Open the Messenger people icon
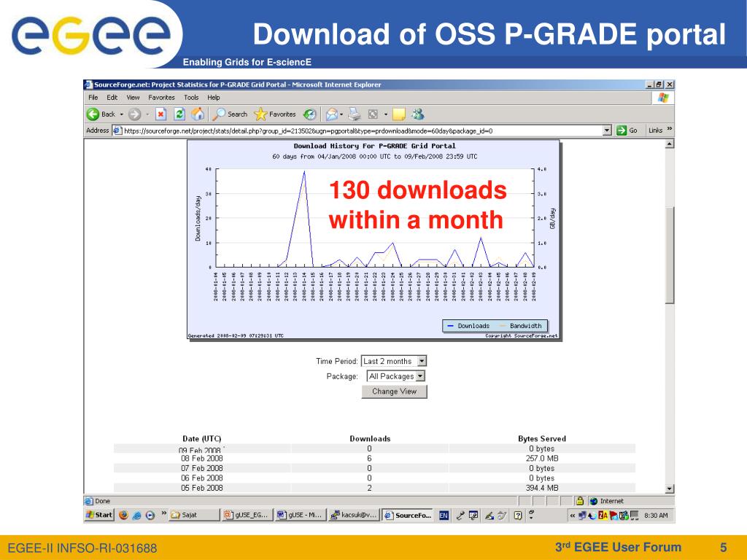The width and height of the screenshot is (747, 560). click(x=418, y=114)
